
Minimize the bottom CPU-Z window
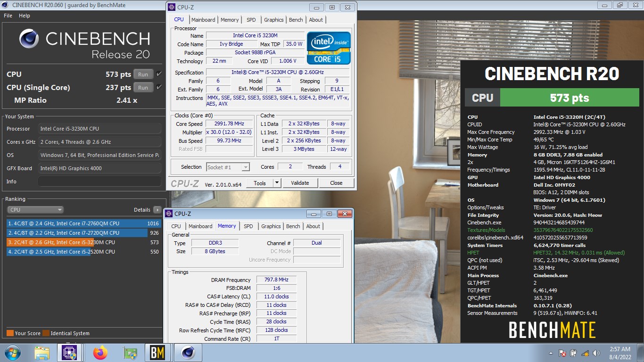(314, 214)
